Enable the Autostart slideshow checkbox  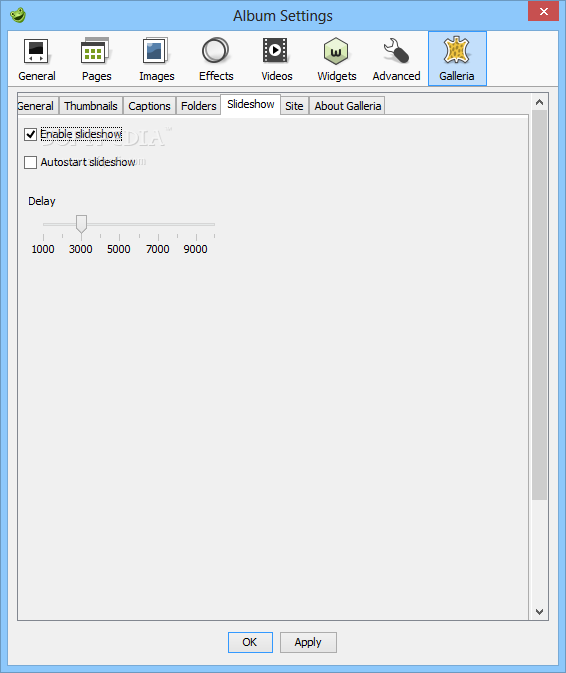click(30, 162)
